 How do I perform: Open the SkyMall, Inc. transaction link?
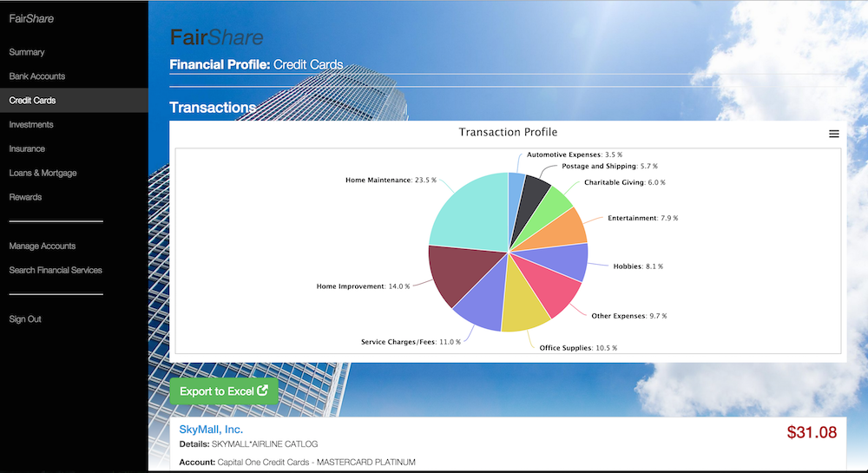point(211,430)
